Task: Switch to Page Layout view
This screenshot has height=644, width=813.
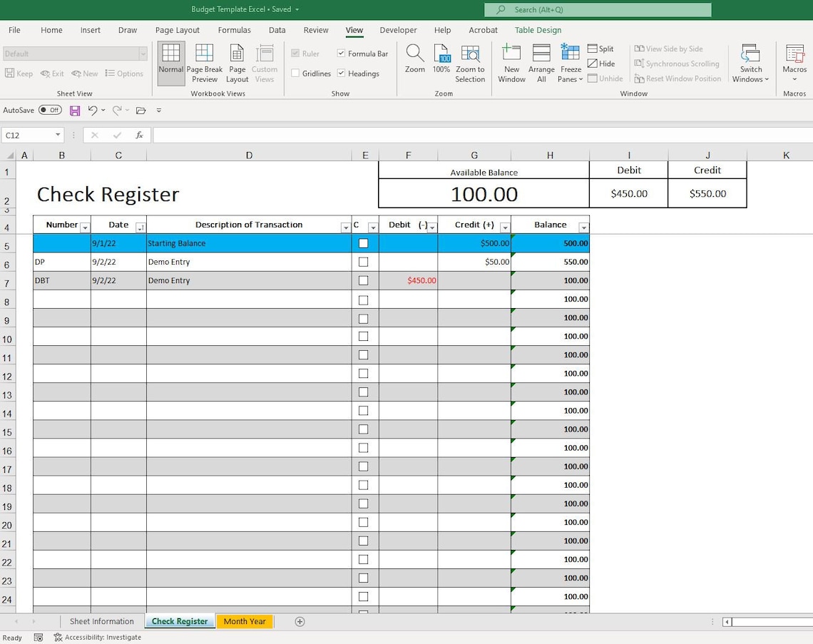Action: 237,63
